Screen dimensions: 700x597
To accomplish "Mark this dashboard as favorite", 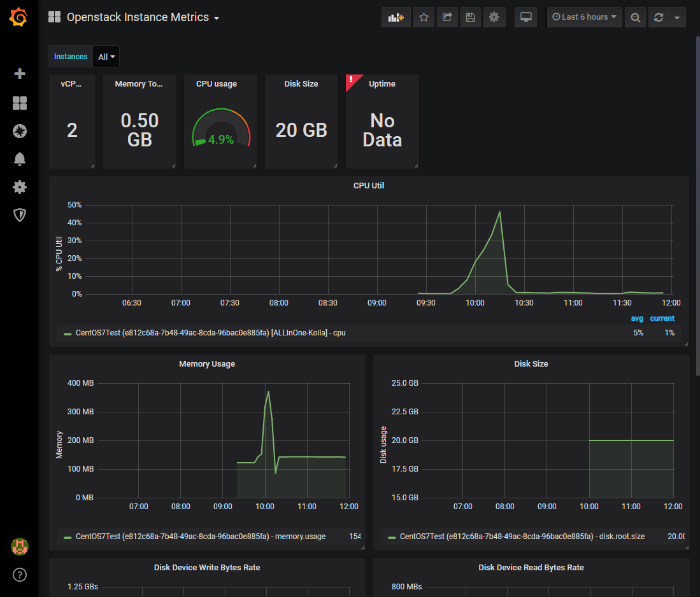I will [x=424, y=17].
